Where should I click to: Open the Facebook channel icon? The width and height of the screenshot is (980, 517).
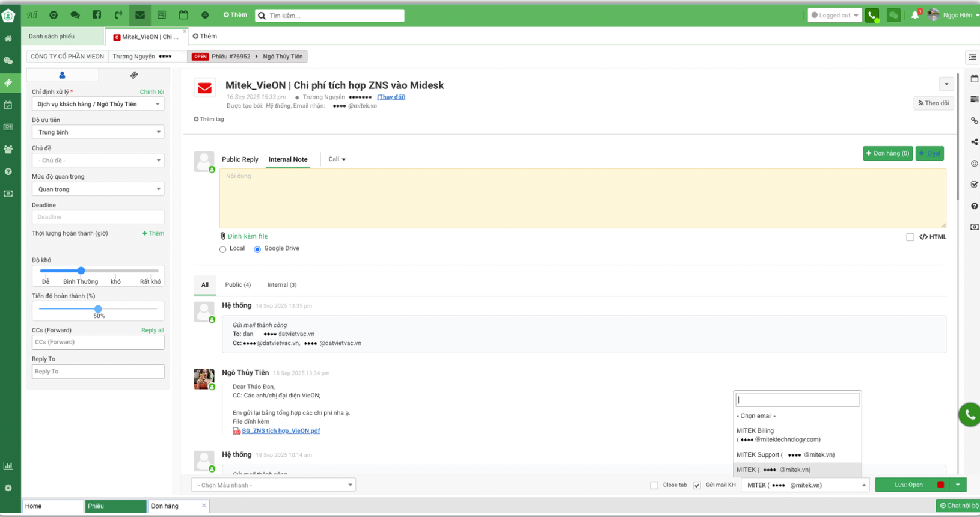coord(97,15)
